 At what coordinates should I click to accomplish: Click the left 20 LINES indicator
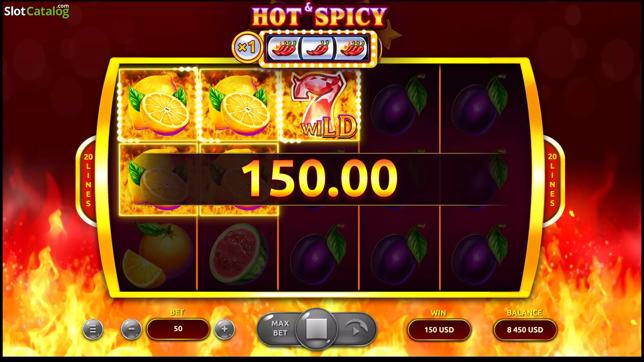88,180
